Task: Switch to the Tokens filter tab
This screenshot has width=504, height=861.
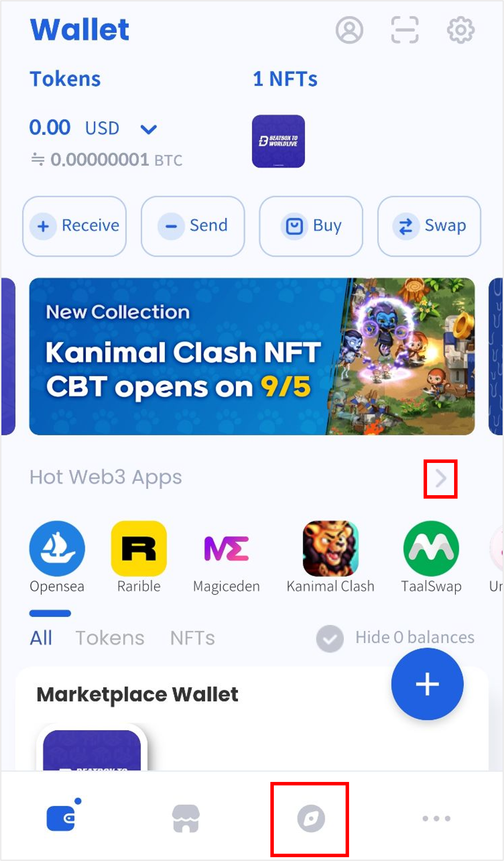Action: pos(110,638)
